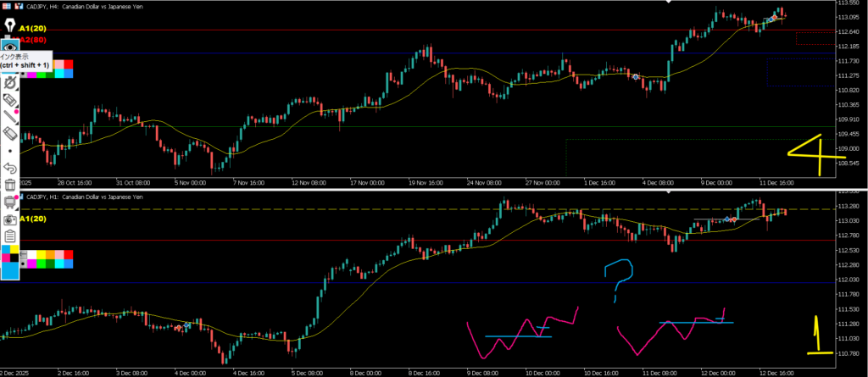Select the highlighter marker tool
Screen dimensions: 868x377
10,101
